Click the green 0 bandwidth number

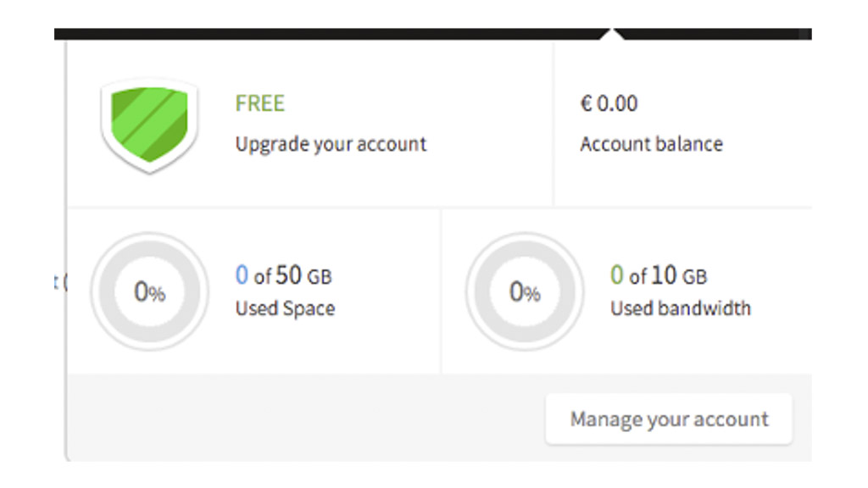point(616,275)
